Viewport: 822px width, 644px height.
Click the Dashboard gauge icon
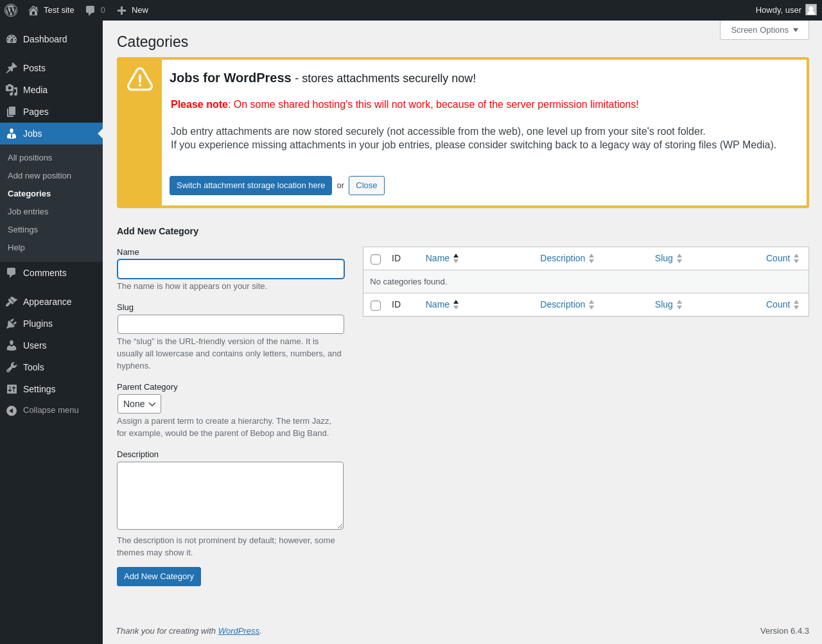tap(12, 39)
